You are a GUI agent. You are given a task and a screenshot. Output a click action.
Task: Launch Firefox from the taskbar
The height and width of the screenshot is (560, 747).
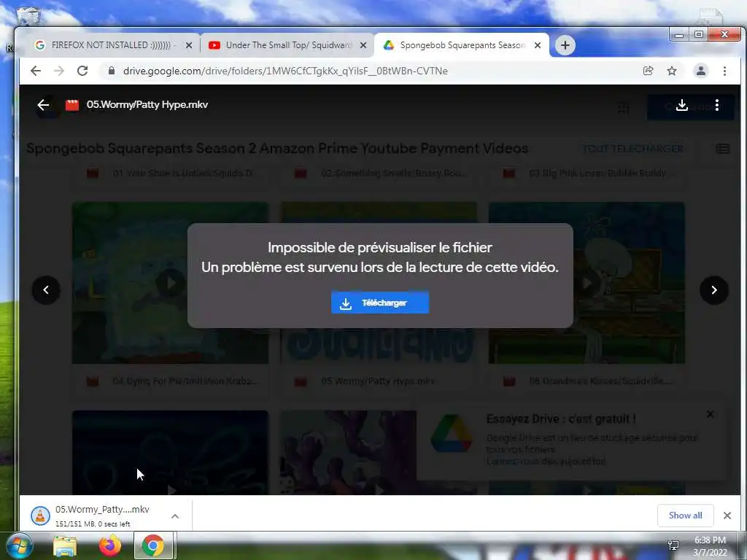pyautogui.click(x=110, y=546)
